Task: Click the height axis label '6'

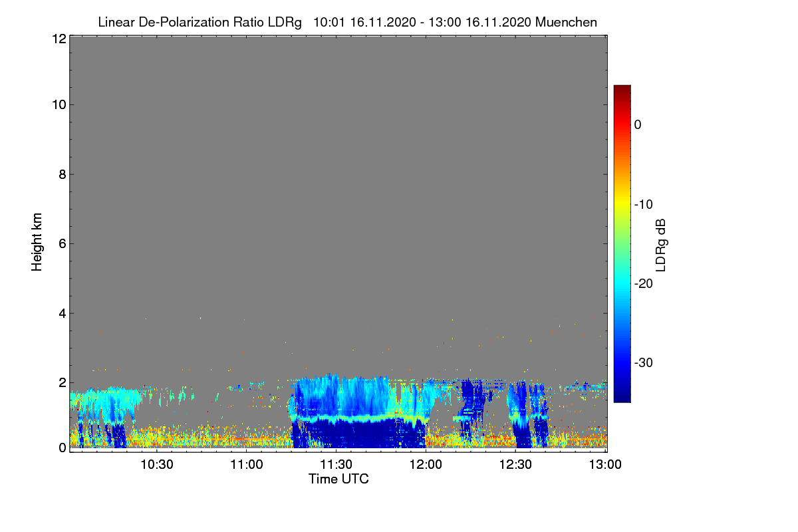Action: pyautogui.click(x=61, y=243)
